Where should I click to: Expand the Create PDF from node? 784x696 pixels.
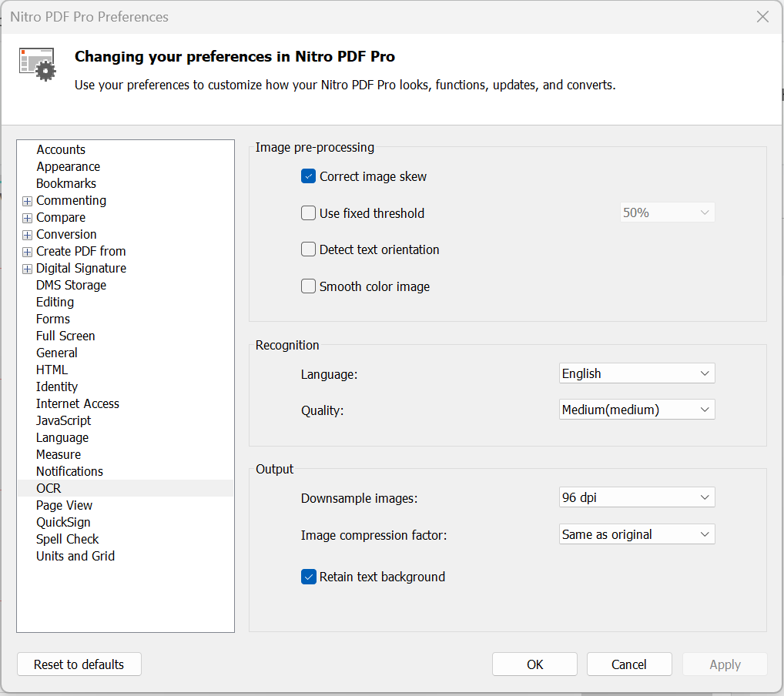coord(28,252)
